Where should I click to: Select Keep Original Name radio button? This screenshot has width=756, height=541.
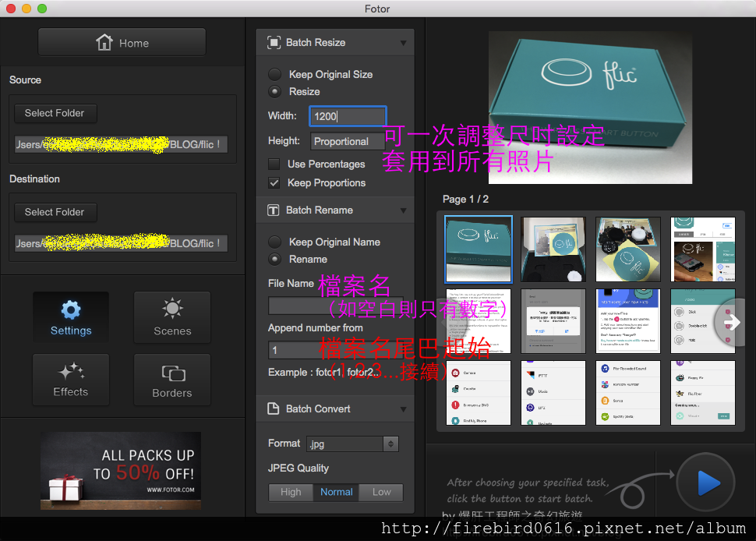[x=275, y=242]
